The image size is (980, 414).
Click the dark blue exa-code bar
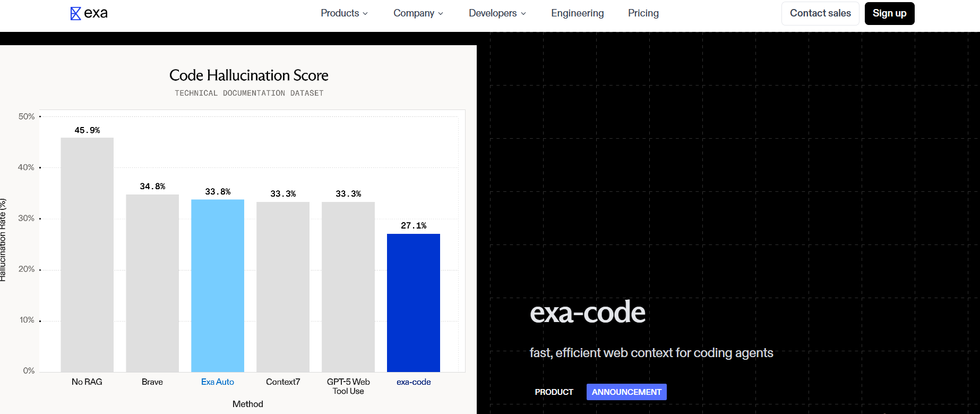[x=413, y=303]
